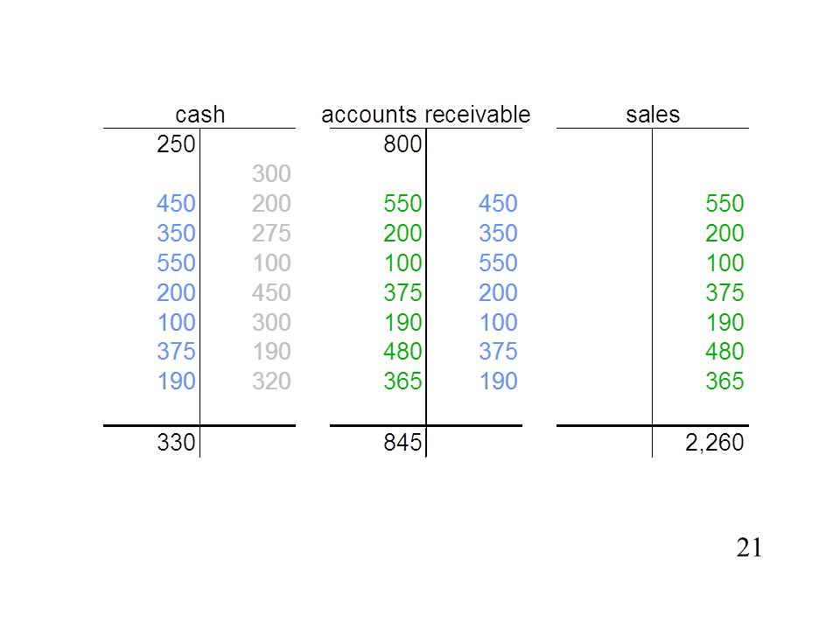Screen dimensions: 840x630
Task: Click the first gray 300 in cash
Action: tap(271, 173)
